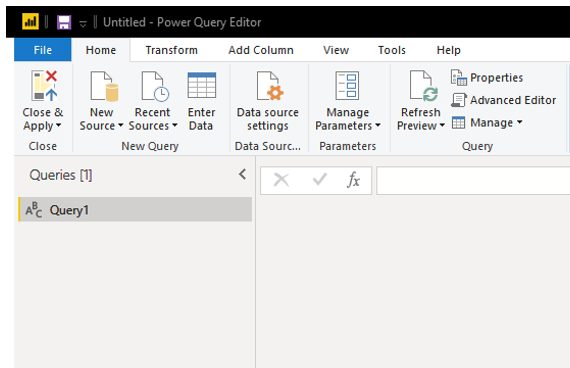570x368 pixels.
Task: Click the Close & Apply icon
Action: click(x=44, y=86)
